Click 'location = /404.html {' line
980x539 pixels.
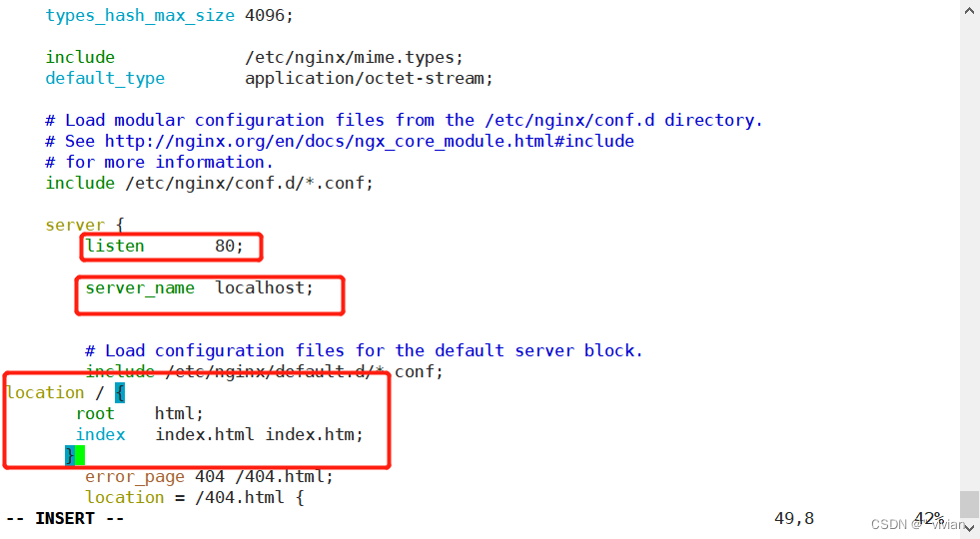click(195, 498)
